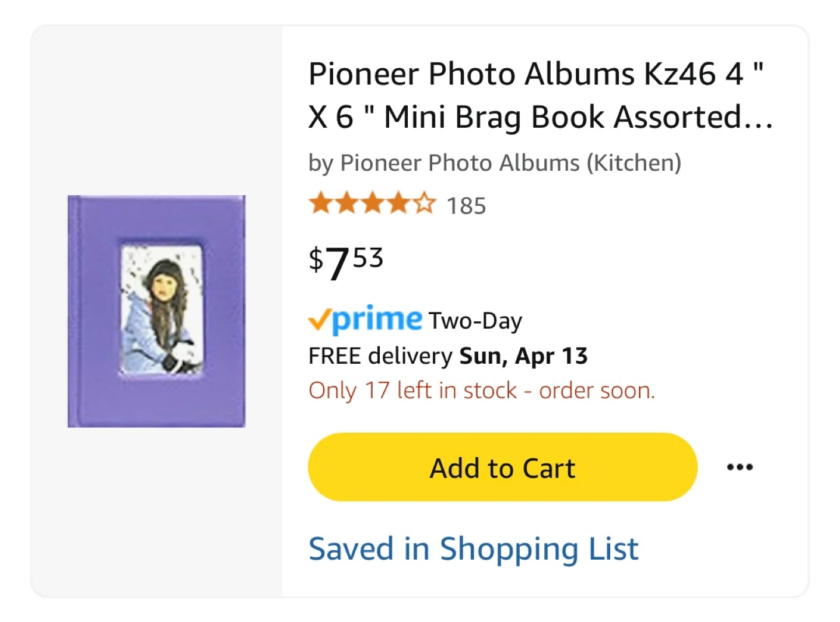Screen dimensions: 840x622
Task: Click the (Kitchen) category label
Action: (x=633, y=163)
